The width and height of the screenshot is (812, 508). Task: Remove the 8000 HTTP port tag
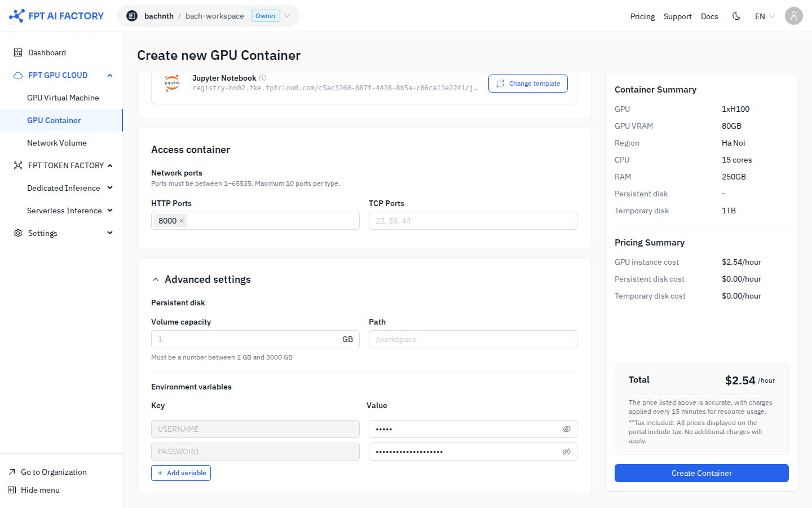pos(182,221)
